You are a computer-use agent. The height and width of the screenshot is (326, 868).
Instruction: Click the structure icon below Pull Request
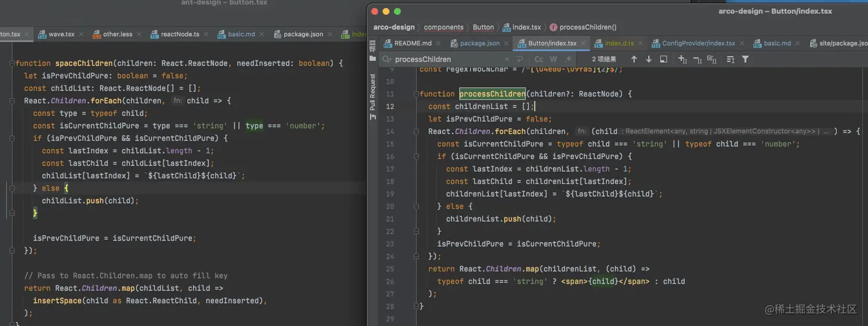click(x=373, y=117)
